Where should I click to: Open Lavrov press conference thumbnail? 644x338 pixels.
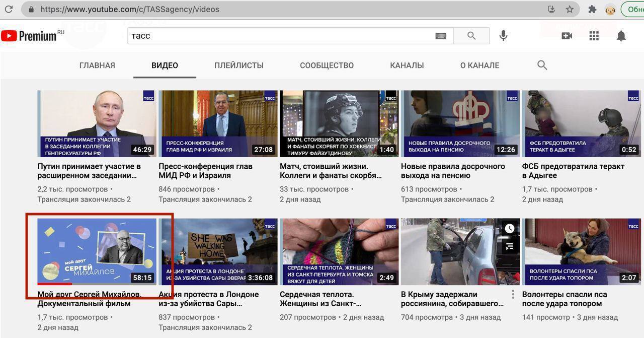point(218,124)
